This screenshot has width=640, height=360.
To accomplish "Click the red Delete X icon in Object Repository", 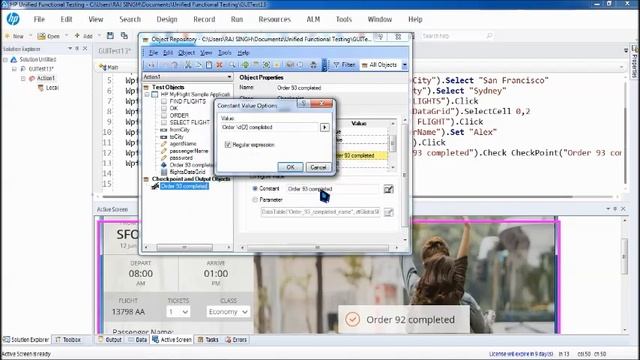I will point(219,65).
